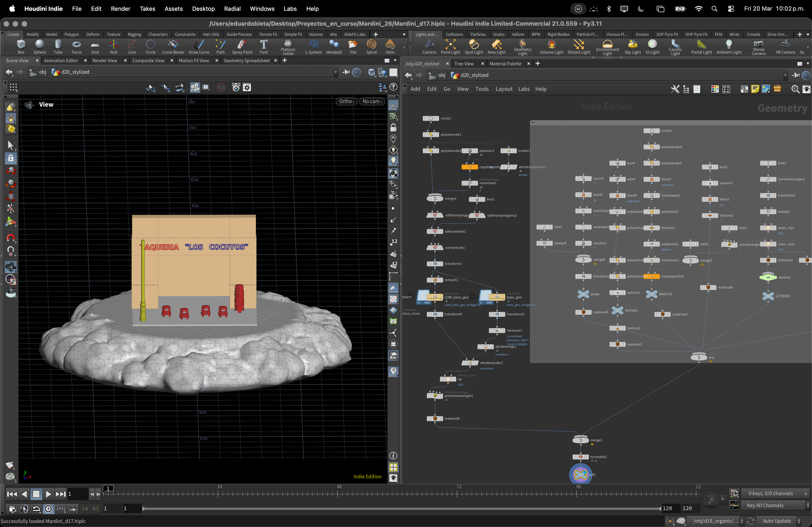Switch to the Geometry Spreadsheet tab
This screenshot has width=812, height=527.
246,60
